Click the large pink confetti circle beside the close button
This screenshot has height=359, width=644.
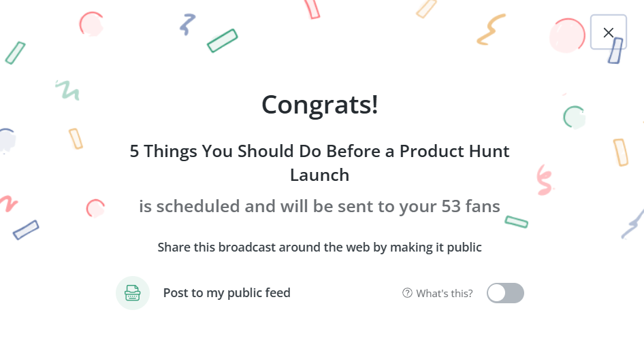pos(567,35)
